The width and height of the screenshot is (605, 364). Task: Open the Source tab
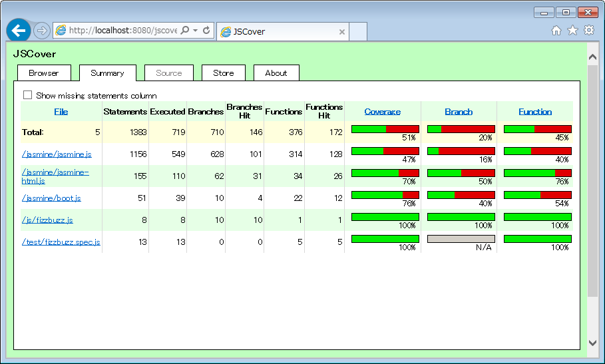pos(168,73)
